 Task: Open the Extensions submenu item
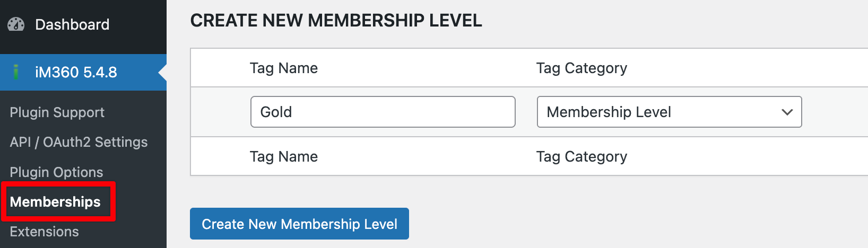point(44,232)
